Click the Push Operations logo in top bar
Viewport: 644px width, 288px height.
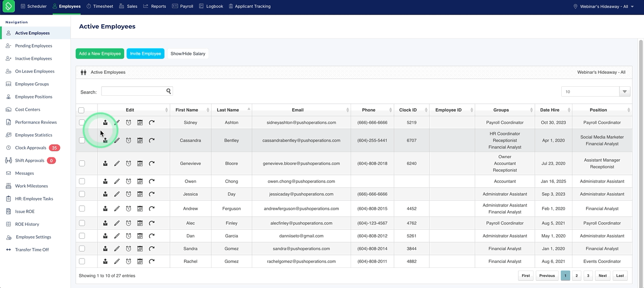(x=8, y=6)
